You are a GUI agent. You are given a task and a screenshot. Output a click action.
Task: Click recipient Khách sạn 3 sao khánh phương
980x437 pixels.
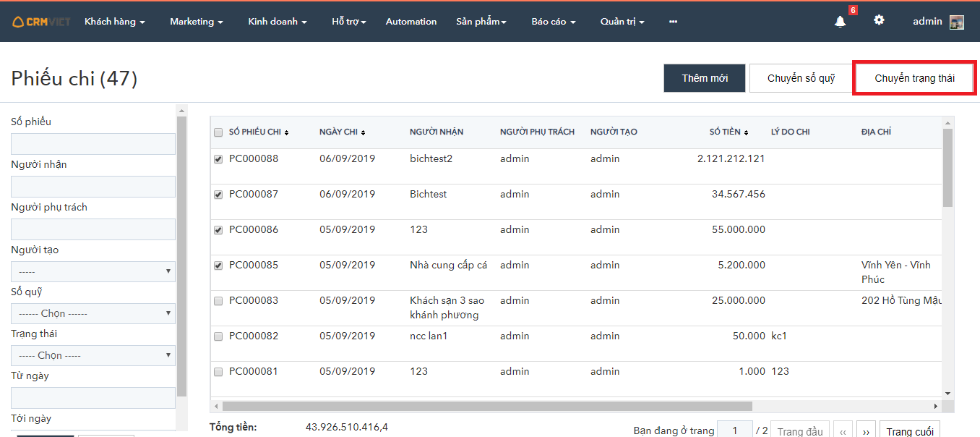click(447, 308)
